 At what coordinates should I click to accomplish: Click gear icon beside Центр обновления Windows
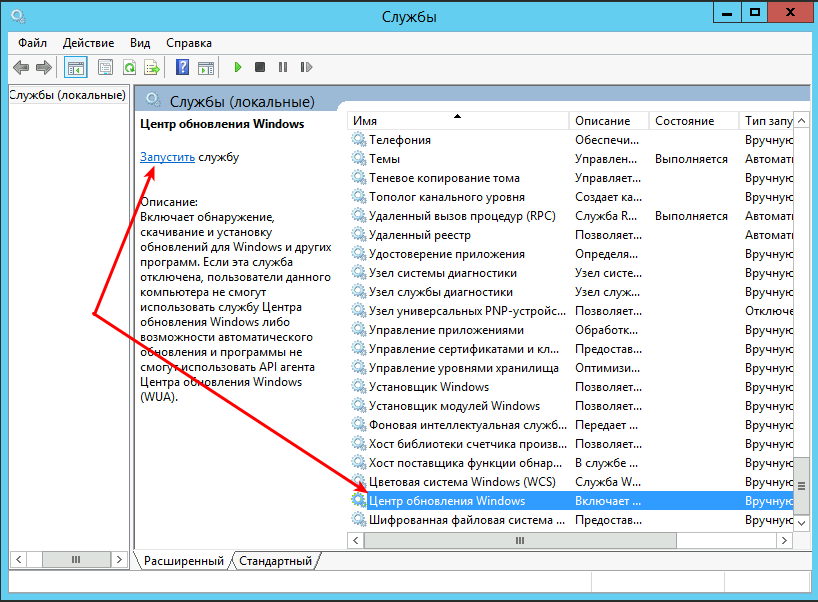coord(358,500)
